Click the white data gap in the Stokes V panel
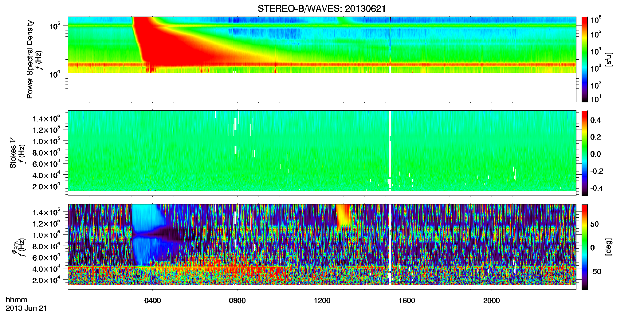This screenshot has height=332, width=644. (x=390, y=151)
